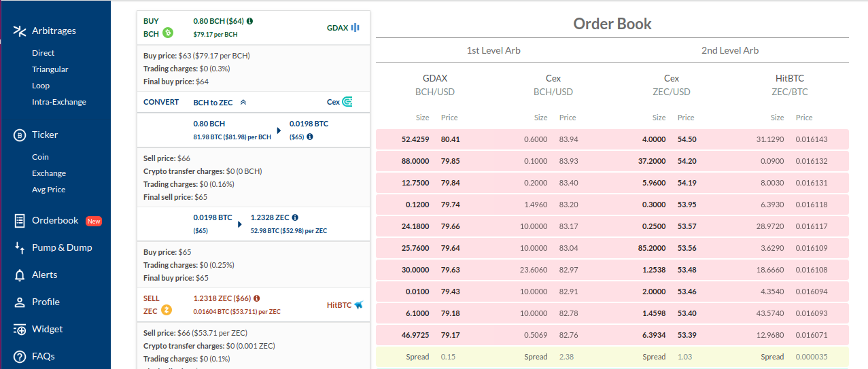Click Cex ZEC price 53.39
Image resolution: width=868 pixels, height=369 pixels.
[x=687, y=335]
